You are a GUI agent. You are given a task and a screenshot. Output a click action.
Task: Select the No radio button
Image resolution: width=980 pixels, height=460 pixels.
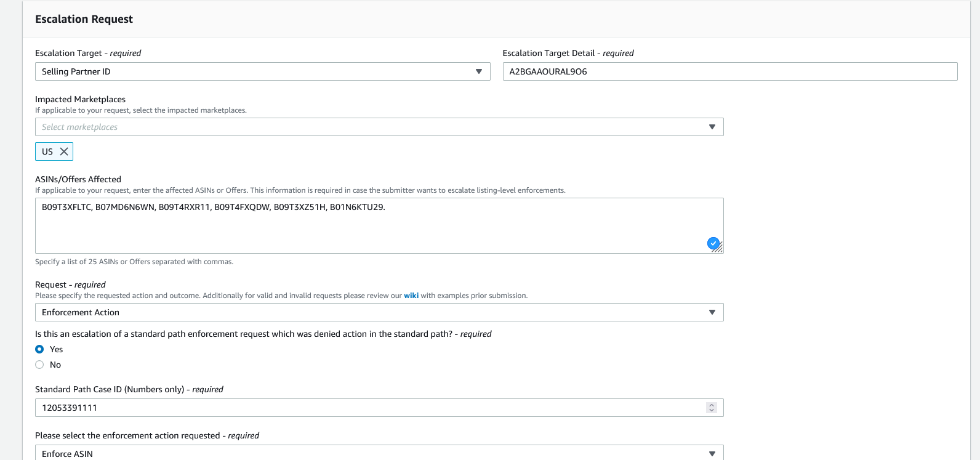click(x=39, y=365)
